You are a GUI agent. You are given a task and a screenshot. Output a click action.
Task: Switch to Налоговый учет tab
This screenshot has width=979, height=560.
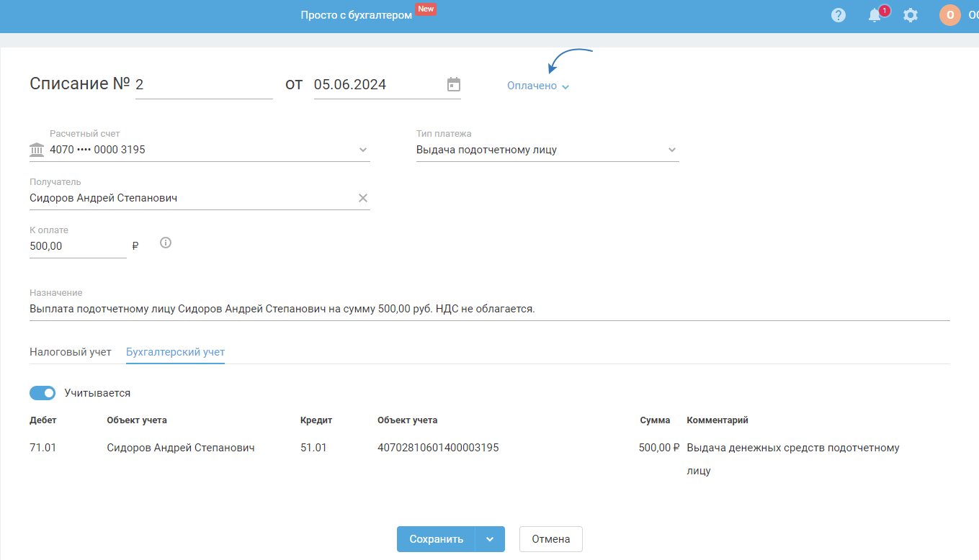click(71, 352)
